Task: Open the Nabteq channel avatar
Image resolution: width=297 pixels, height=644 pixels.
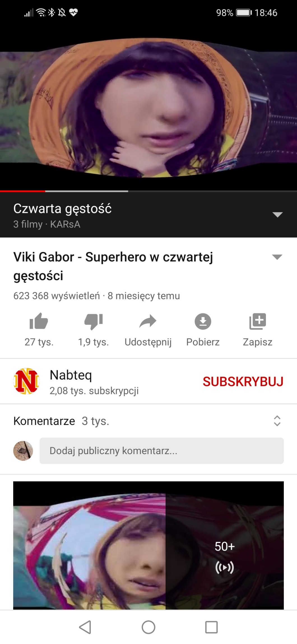Action: pos(26,381)
